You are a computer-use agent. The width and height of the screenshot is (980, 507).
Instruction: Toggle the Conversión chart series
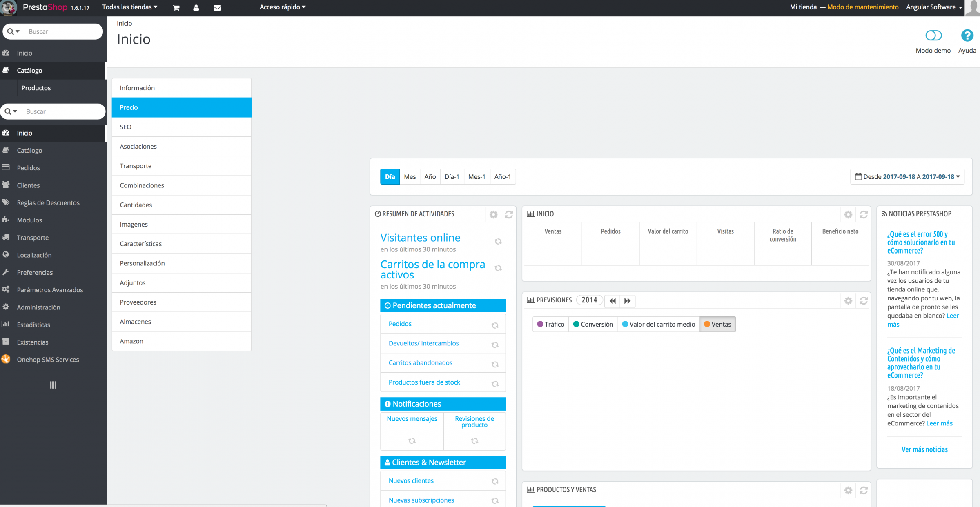[593, 324]
